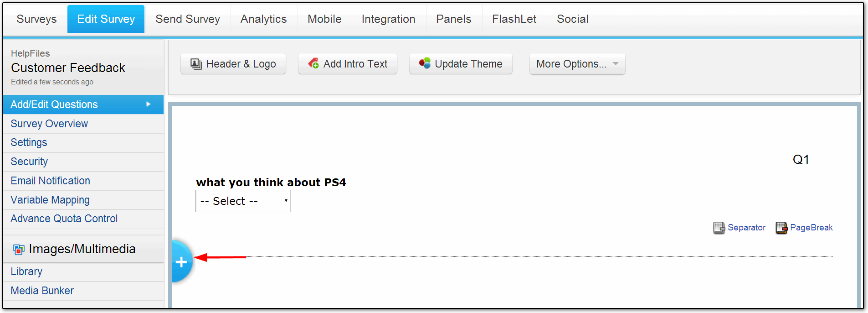Open the More Options dropdown

(x=577, y=64)
